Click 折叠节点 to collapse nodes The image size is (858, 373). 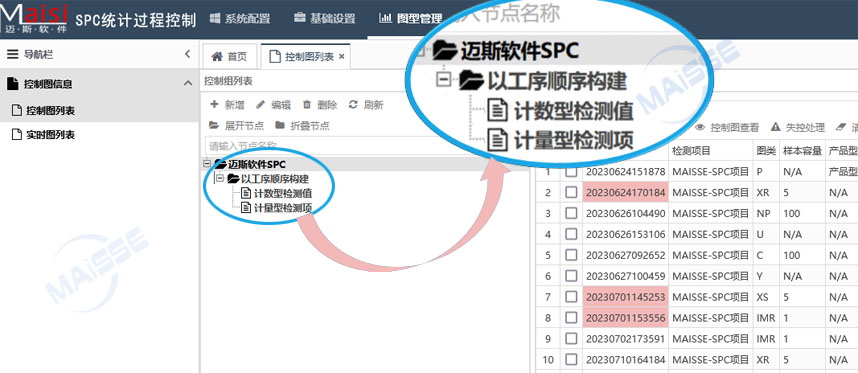303,126
